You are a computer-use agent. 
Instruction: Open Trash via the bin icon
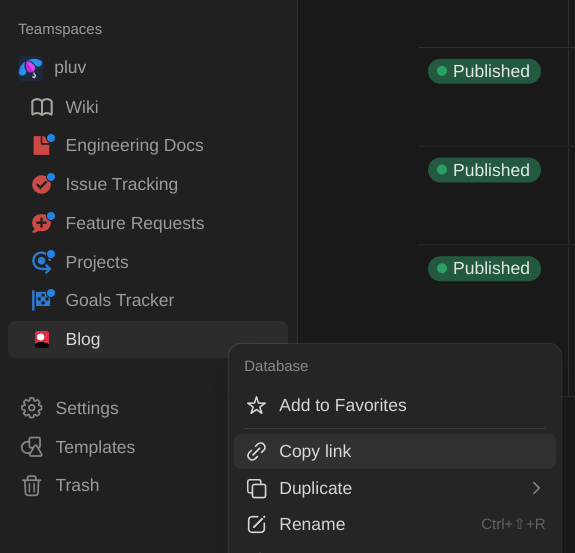(x=32, y=486)
